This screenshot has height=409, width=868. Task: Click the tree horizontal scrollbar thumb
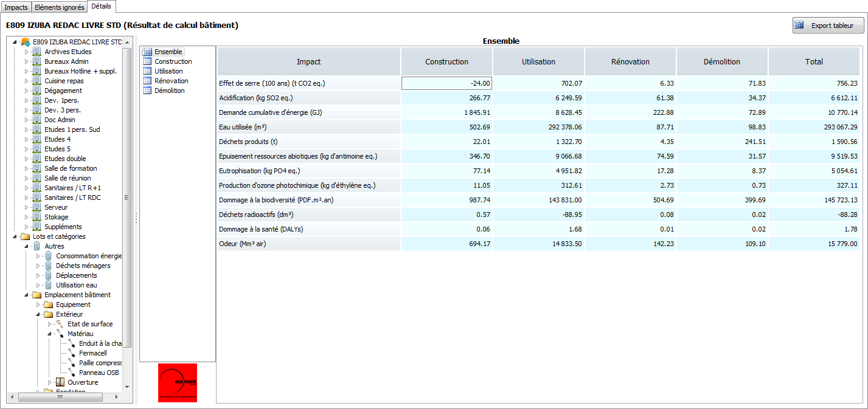coord(60,397)
